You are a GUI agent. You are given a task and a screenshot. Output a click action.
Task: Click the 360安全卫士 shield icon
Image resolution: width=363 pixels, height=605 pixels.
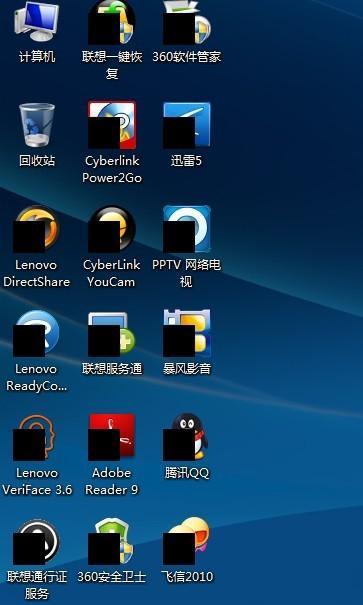click(x=111, y=542)
